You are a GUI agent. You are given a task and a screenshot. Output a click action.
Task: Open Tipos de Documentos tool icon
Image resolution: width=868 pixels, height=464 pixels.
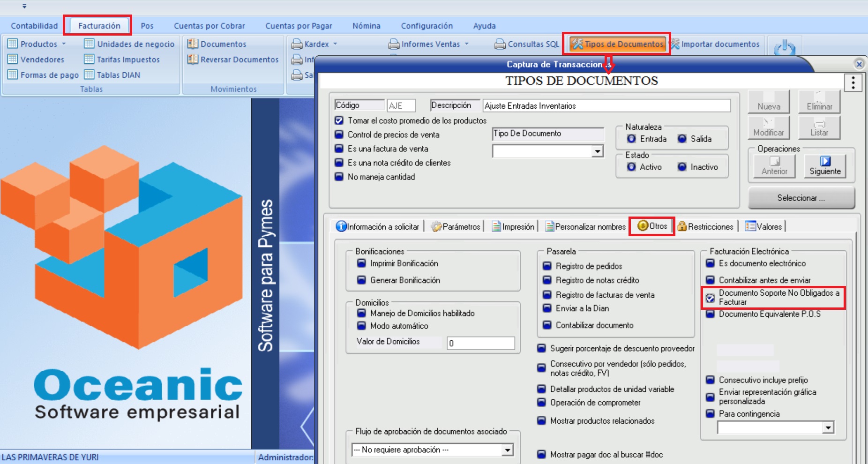[x=577, y=44]
